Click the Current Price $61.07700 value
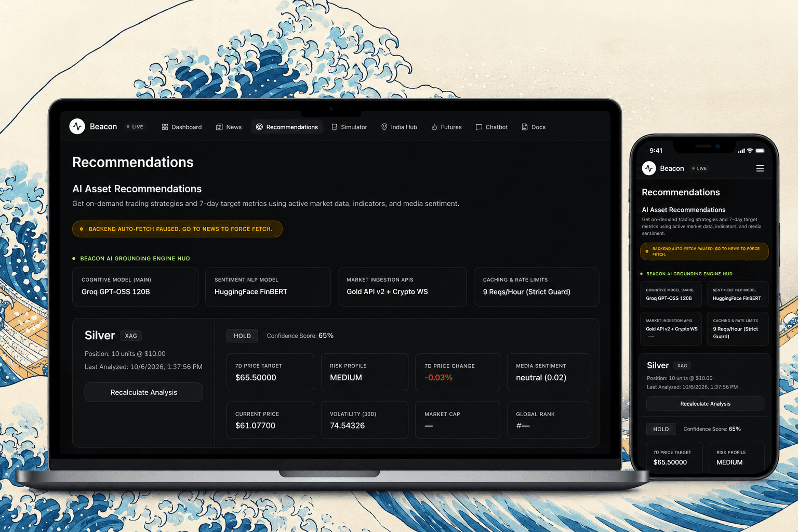Viewport: 798px width, 532px height. (255, 425)
